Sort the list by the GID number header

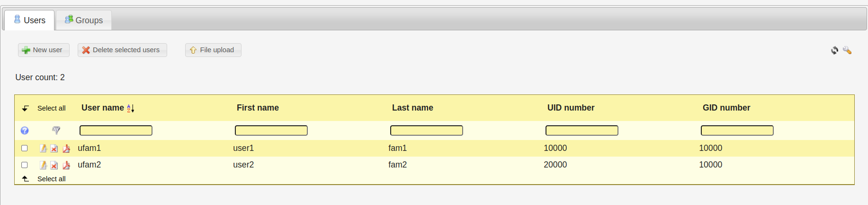pos(726,108)
